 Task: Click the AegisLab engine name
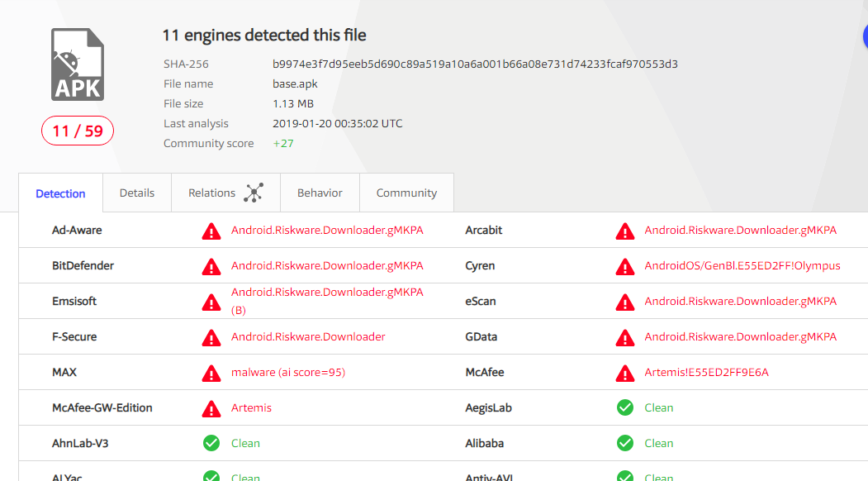(x=488, y=407)
